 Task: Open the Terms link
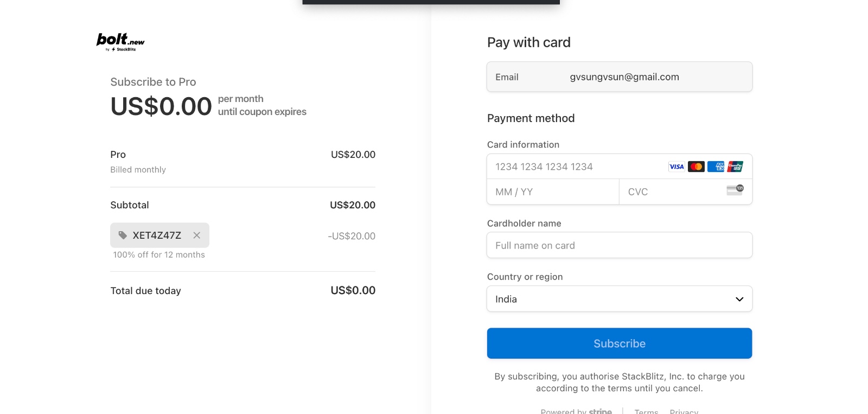tap(646, 411)
